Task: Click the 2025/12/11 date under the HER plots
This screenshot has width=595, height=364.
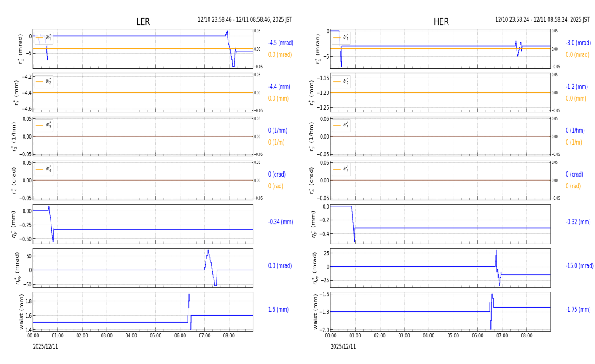Action: pos(343,347)
